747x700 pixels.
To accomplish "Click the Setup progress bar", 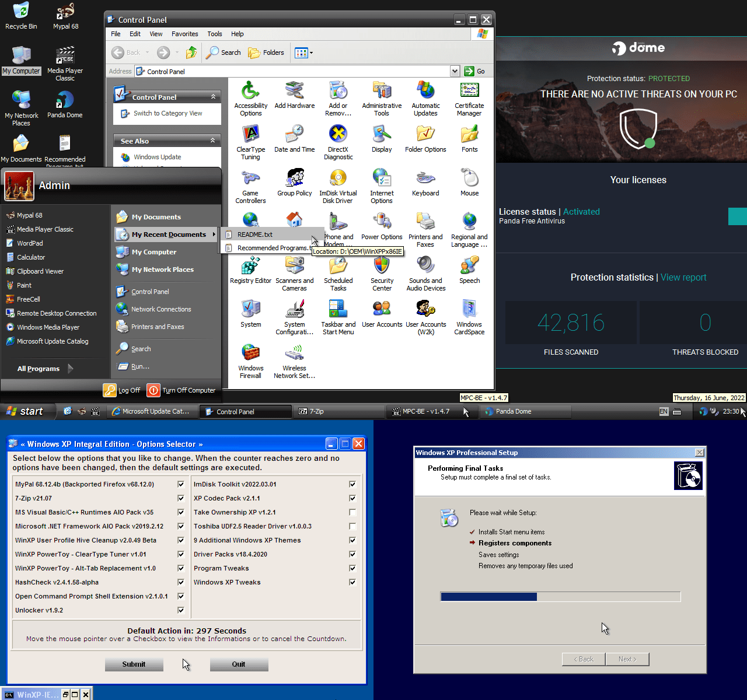I will pos(559,596).
